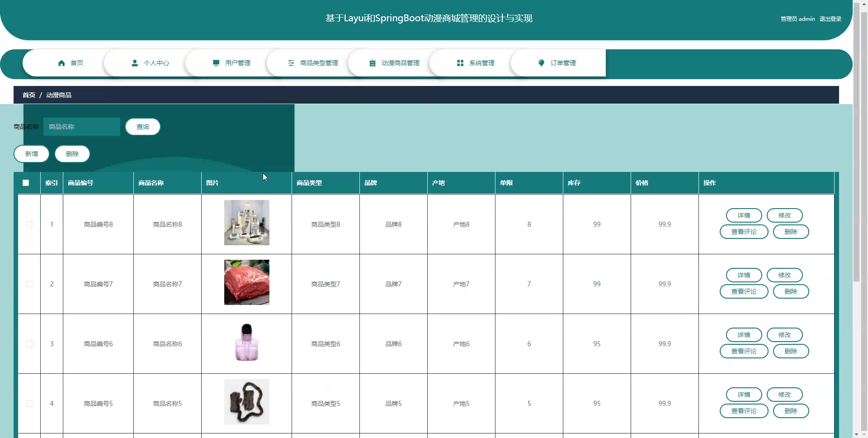This screenshot has width=868, height=438.
Task: Click 查看评论 for 商品名称7
Action: click(x=744, y=291)
